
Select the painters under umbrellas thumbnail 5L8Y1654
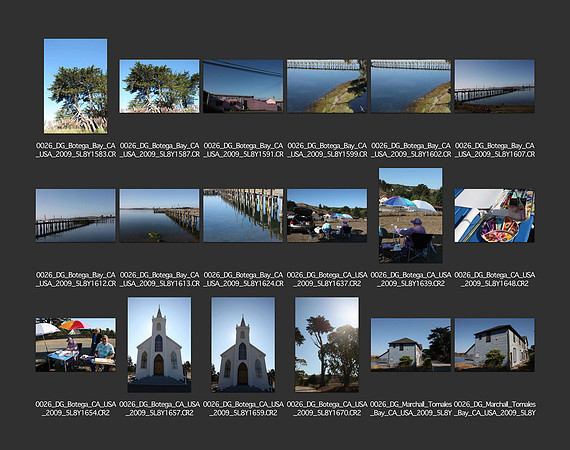[x=76, y=345]
